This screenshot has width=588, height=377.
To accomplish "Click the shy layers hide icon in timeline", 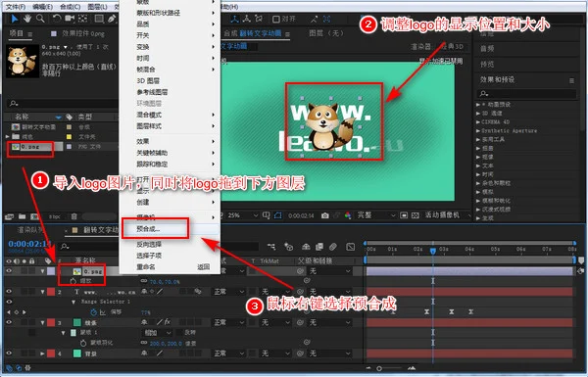I will [306, 247].
